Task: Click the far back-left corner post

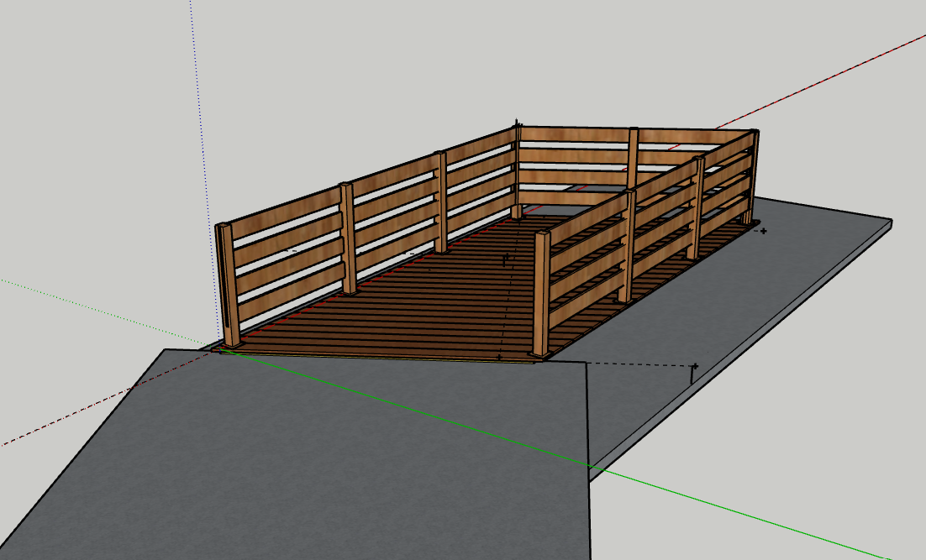Action: tap(517, 172)
